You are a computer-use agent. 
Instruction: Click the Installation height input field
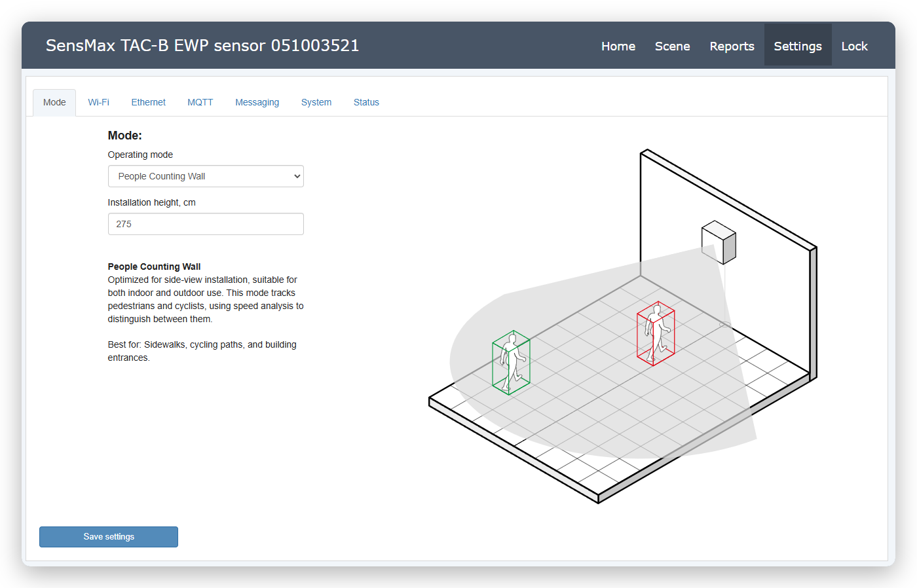coord(206,224)
